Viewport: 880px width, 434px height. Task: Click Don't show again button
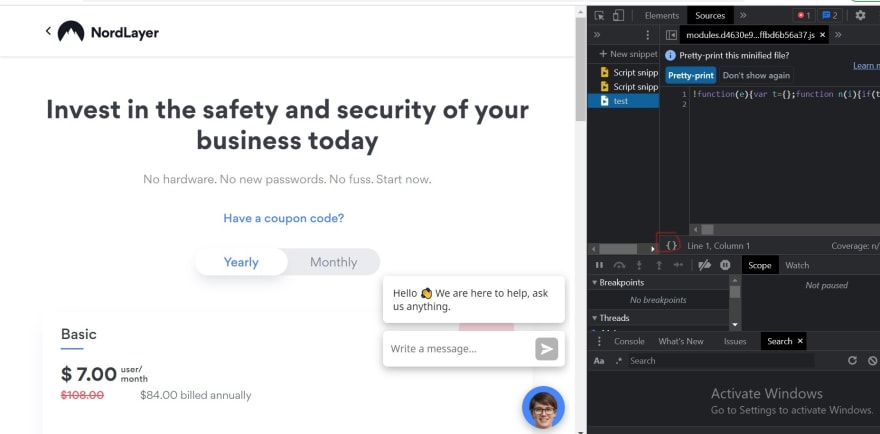click(756, 75)
